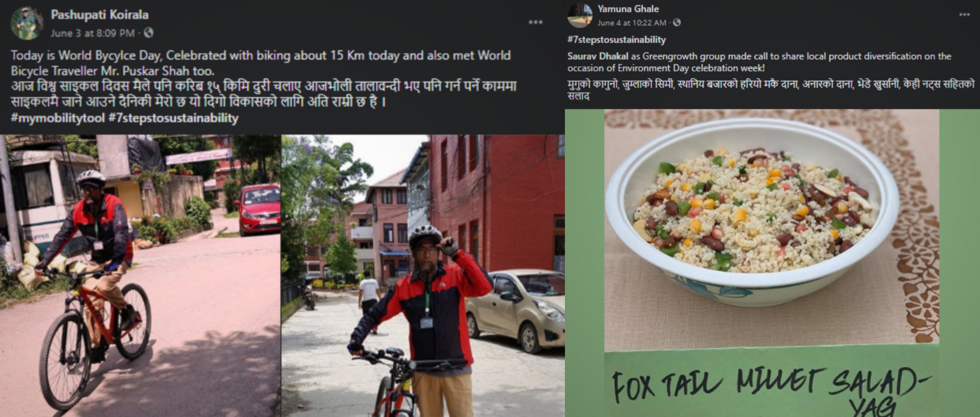Open #7stepstosustainability hashtag atop Yamuna's post
Screen dimensions: 980x417
point(616,40)
